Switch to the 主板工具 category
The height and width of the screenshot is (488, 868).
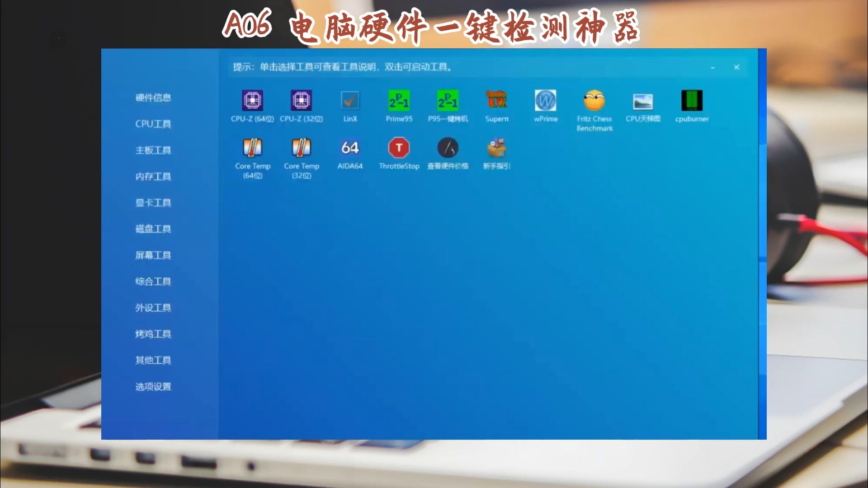[x=153, y=150]
